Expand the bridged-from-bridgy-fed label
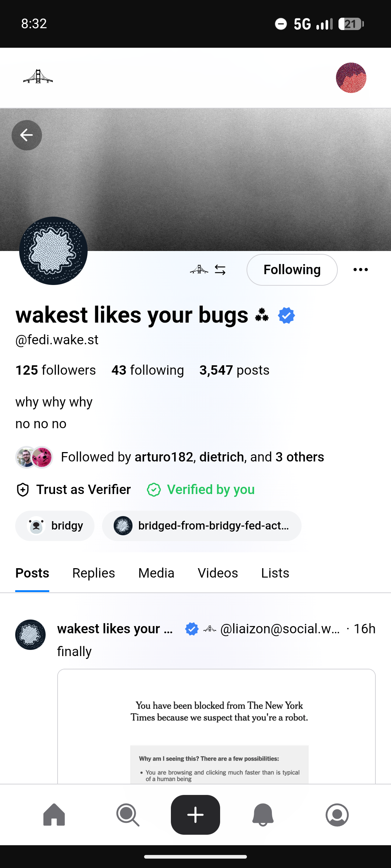391x868 pixels. coord(202,526)
